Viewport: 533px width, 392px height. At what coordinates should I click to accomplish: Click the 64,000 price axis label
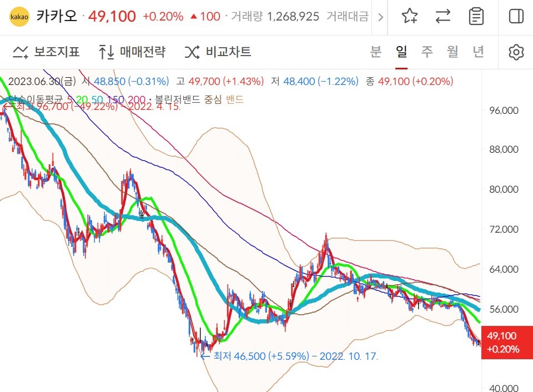pyautogui.click(x=504, y=269)
